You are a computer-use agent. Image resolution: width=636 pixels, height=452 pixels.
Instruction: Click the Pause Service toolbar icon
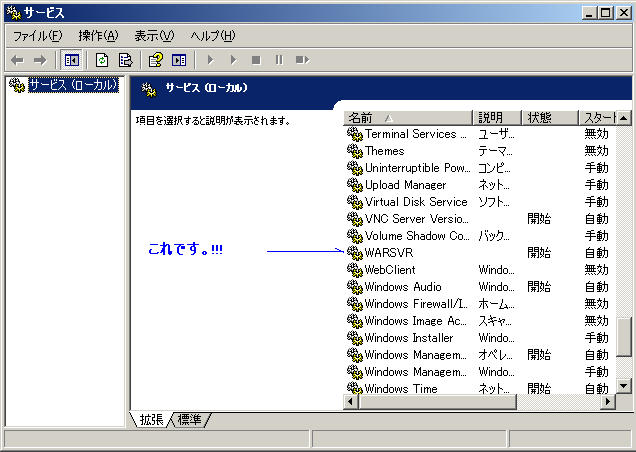279,60
